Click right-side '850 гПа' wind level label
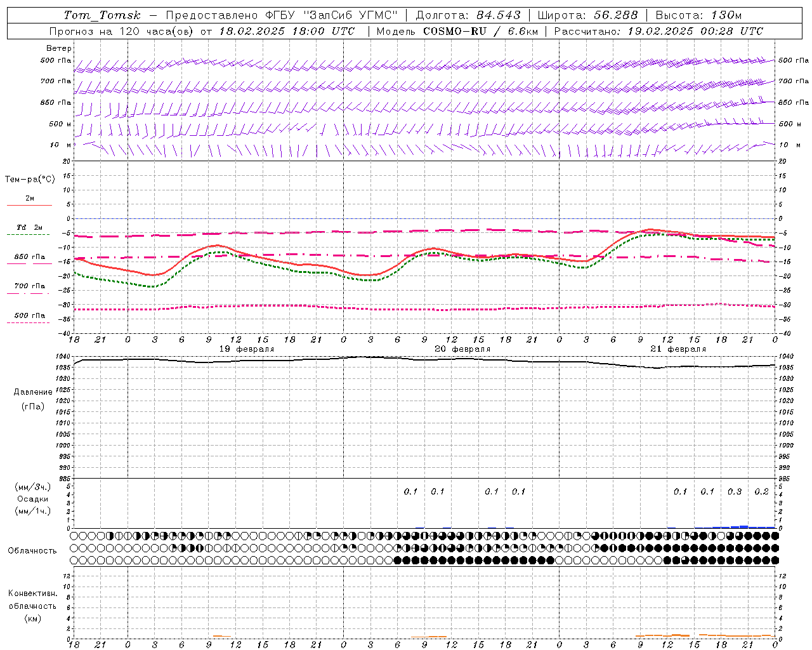 point(794,102)
